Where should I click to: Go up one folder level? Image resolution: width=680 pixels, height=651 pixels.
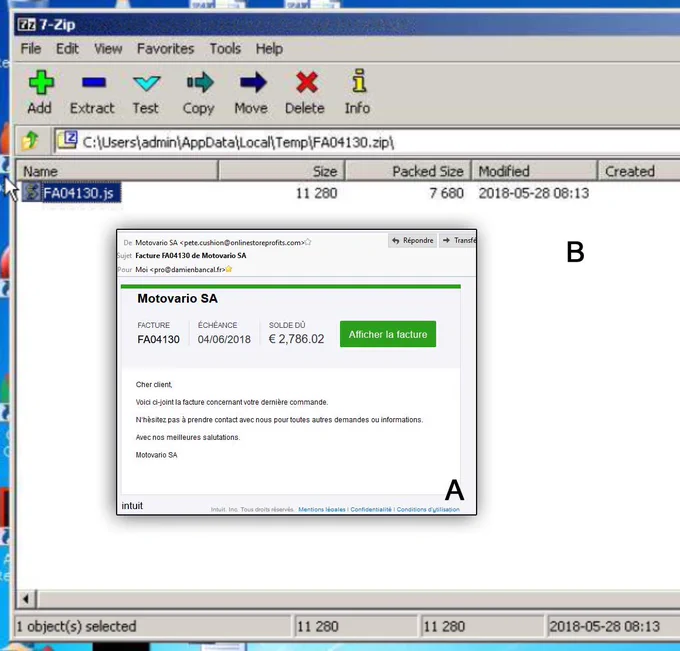(x=30, y=141)
